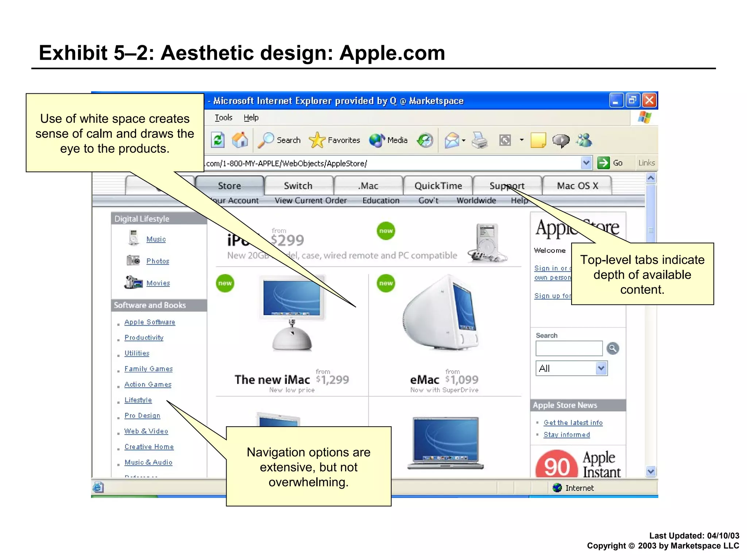Viewport: 747px width, 560px height.
Task: Open Search from the IE toolbar
Action: click(x=279, y=140)
